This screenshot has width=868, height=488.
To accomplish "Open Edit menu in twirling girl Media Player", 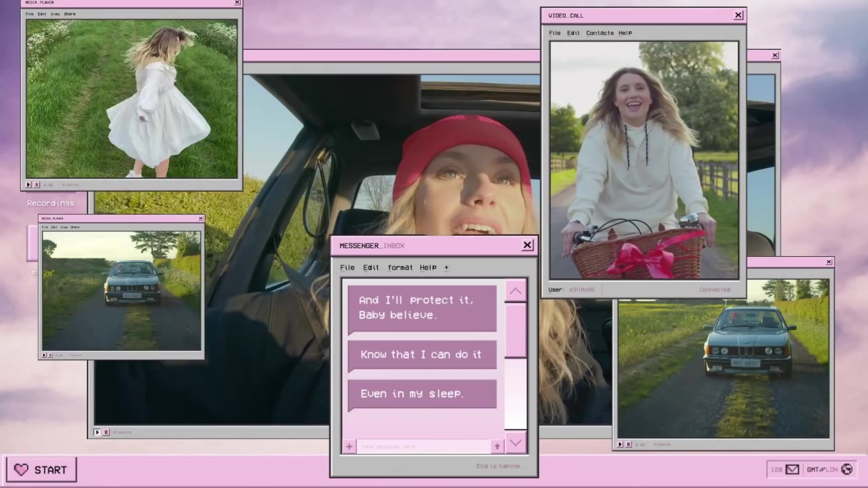I will click(x=42, y=14).
